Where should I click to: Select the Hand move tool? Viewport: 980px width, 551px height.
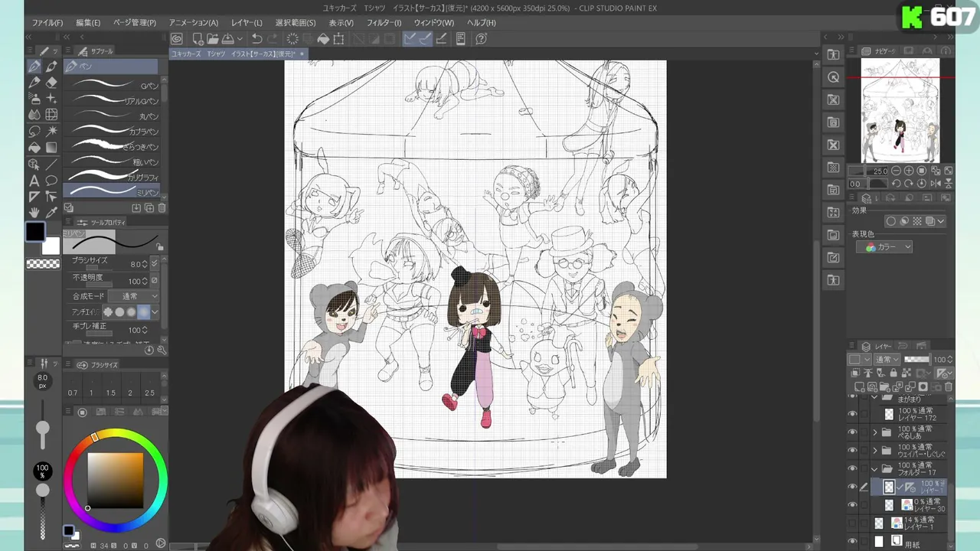point(34,213)
